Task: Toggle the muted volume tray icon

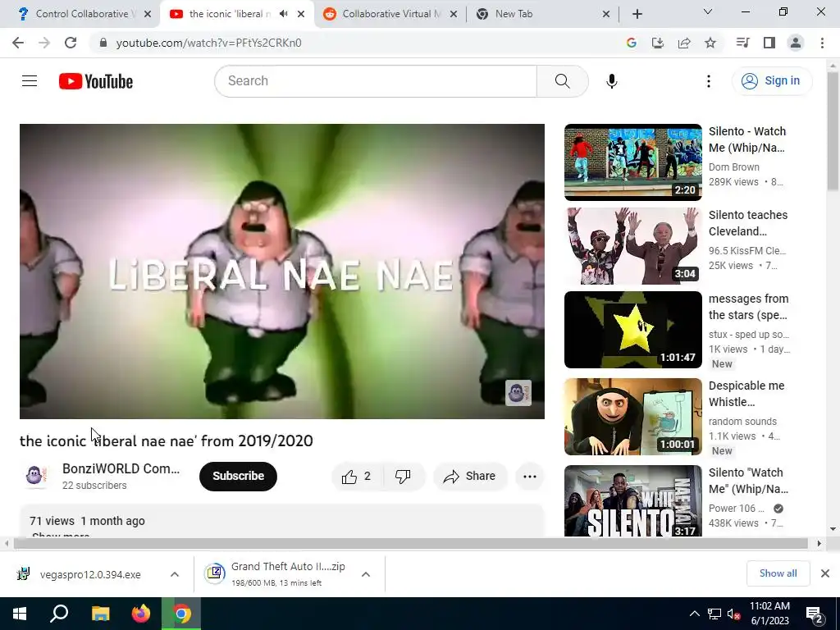Action: tap(733, 614)
